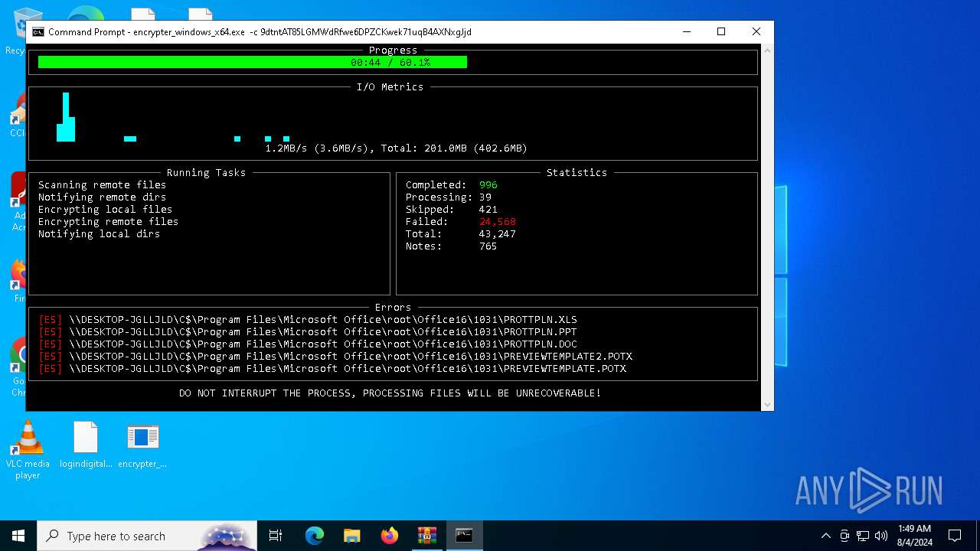Open File Explorer from the taskbar
980x551 pixels.
[x=351, y=536]
